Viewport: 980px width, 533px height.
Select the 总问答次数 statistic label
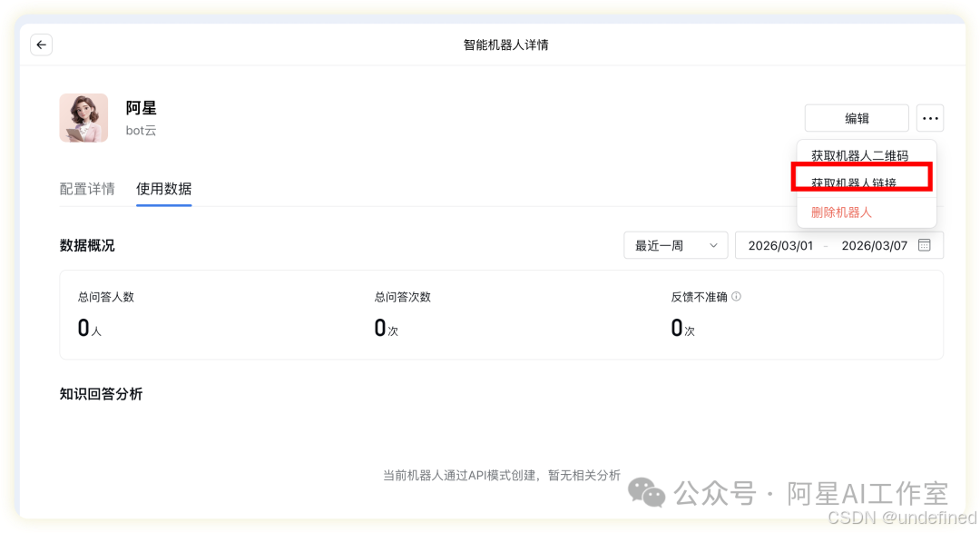[x=403, y=297]
